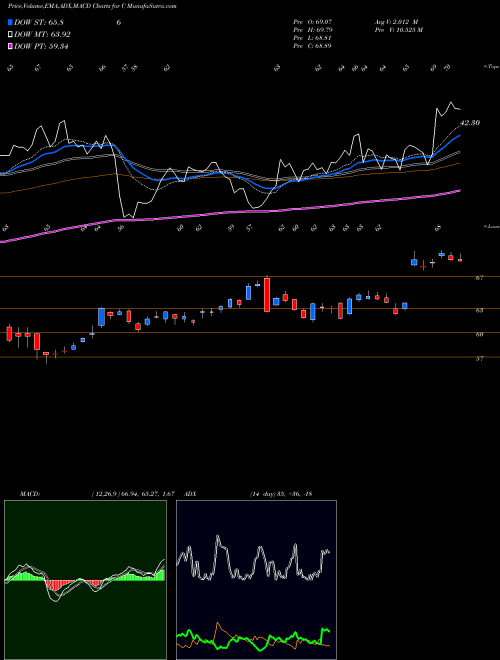Click the tall red candlestick near 67 level
The image size is (500, 660).
267,295
